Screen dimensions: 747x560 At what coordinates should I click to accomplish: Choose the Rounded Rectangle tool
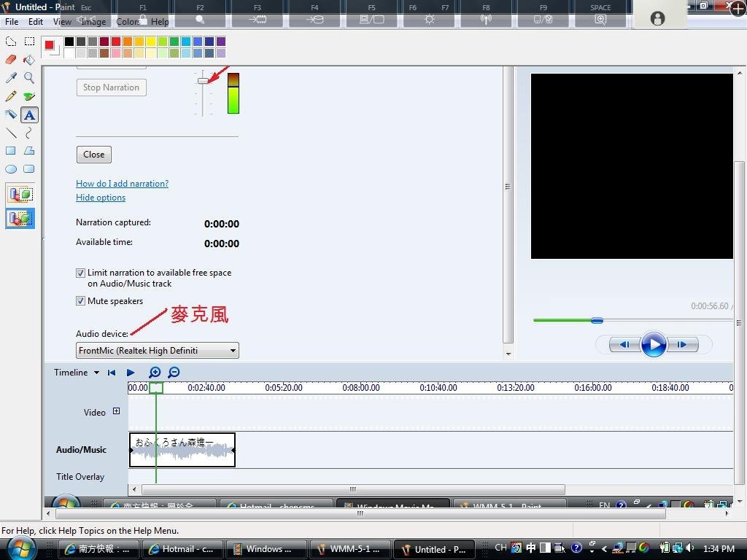tap(29, 169)
